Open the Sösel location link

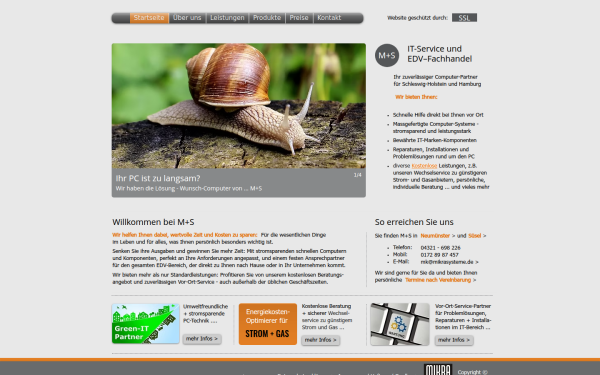(x=474, y=236)
